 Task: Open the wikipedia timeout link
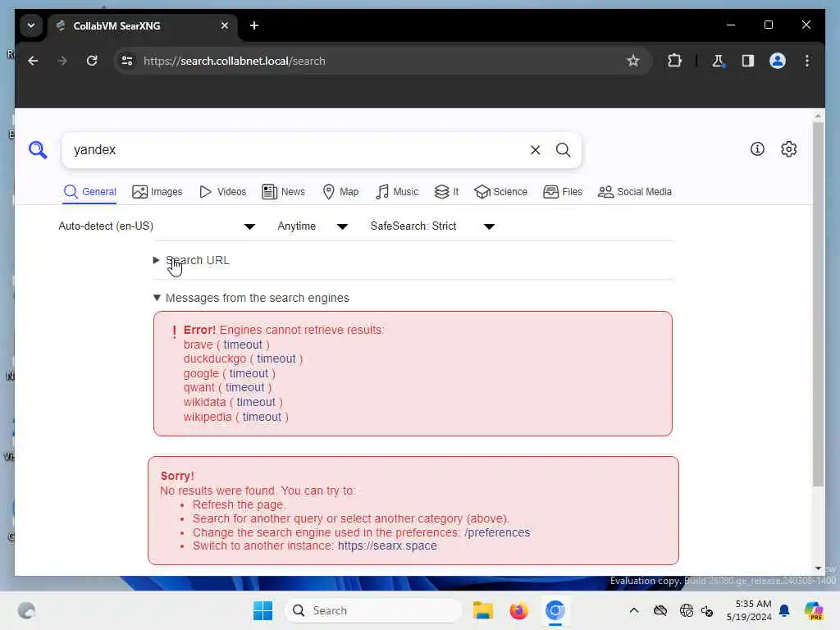click(x=262, y=417)
